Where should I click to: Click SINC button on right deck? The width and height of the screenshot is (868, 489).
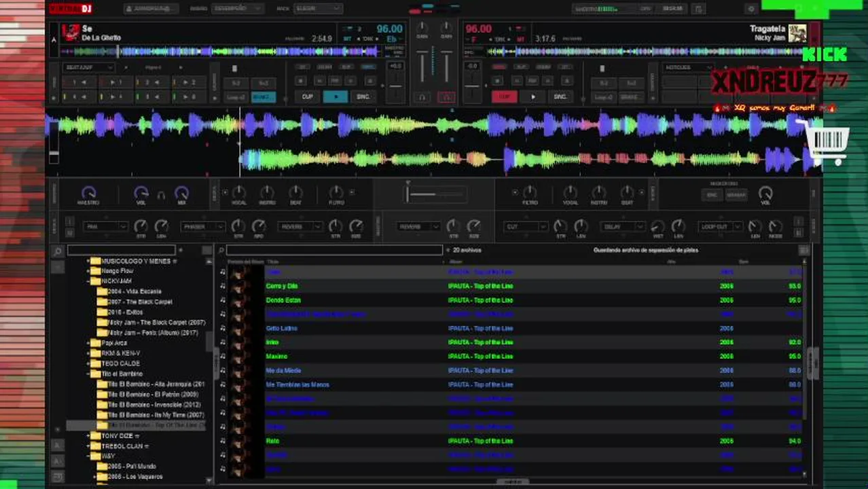click(560, 96)
